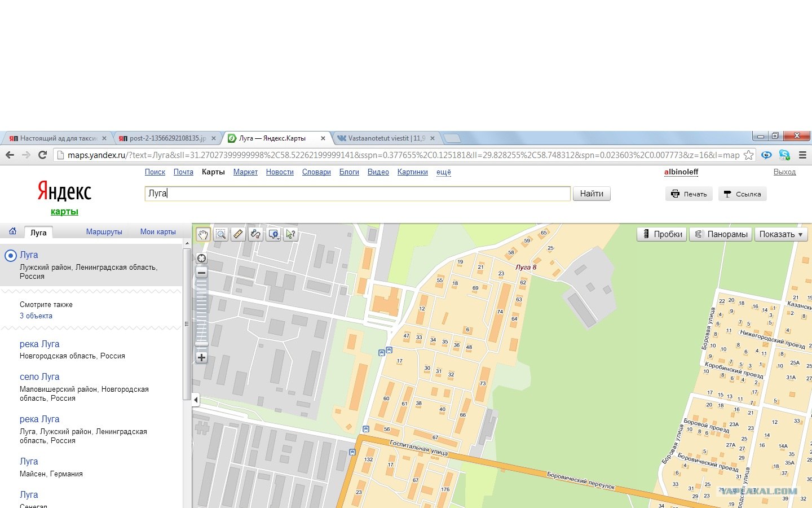The width and height of the screenshot is (812, 508).
Task: Click the Выход logout link
Action: [784, 172]
